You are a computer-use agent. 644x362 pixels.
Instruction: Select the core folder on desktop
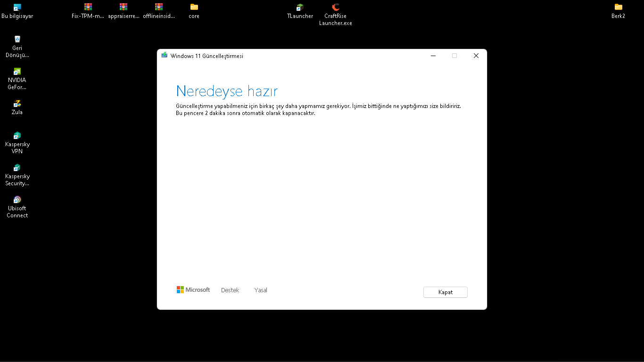click(x=194, y=11)
